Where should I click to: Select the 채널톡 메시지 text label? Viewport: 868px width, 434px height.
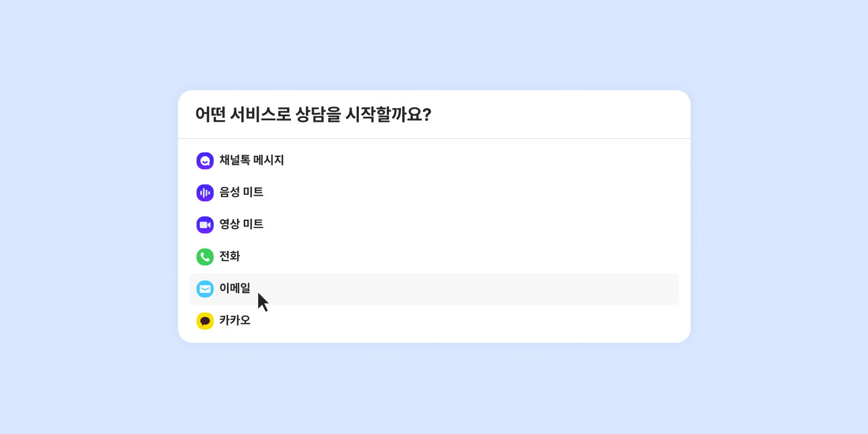click(x=251, y=160)
